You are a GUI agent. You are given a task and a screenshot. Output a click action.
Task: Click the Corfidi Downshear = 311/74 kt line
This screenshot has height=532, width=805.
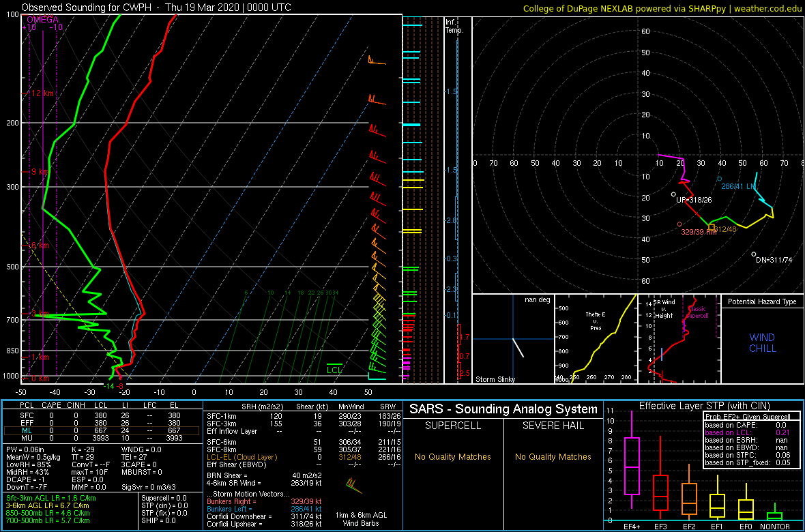point(265,516)
